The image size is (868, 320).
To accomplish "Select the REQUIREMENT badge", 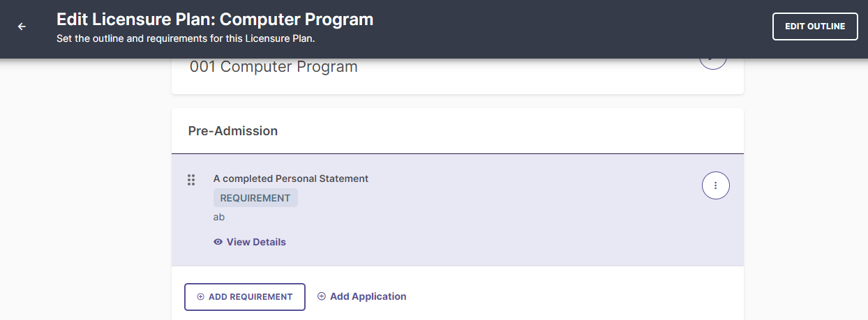I will coord(255,198).
